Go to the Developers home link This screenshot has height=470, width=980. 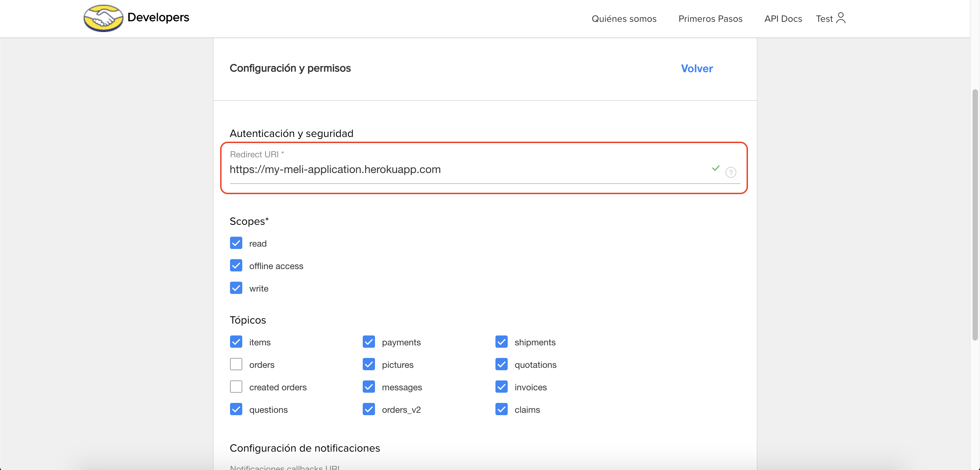[x=158, y=17]
